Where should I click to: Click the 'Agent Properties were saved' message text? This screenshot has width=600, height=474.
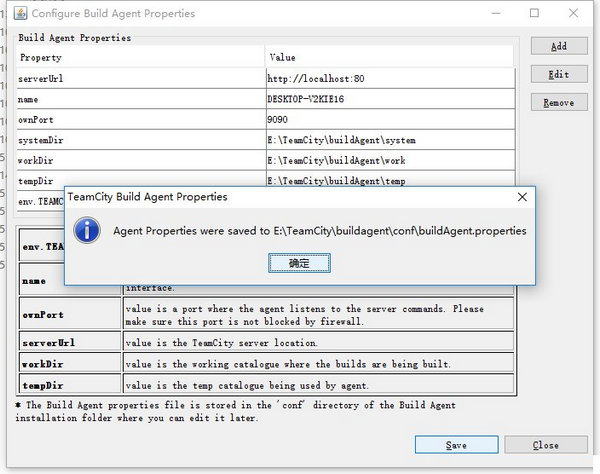[320, 231]
